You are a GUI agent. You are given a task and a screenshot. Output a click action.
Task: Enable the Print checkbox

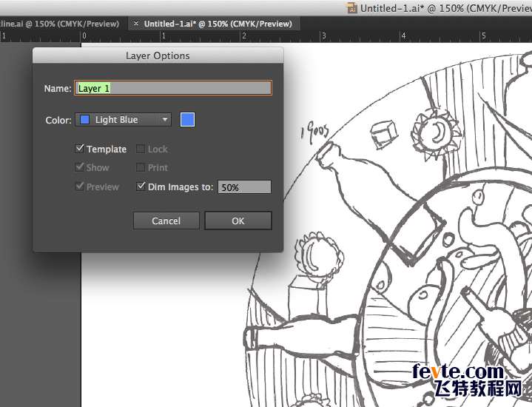click(141, 168)
